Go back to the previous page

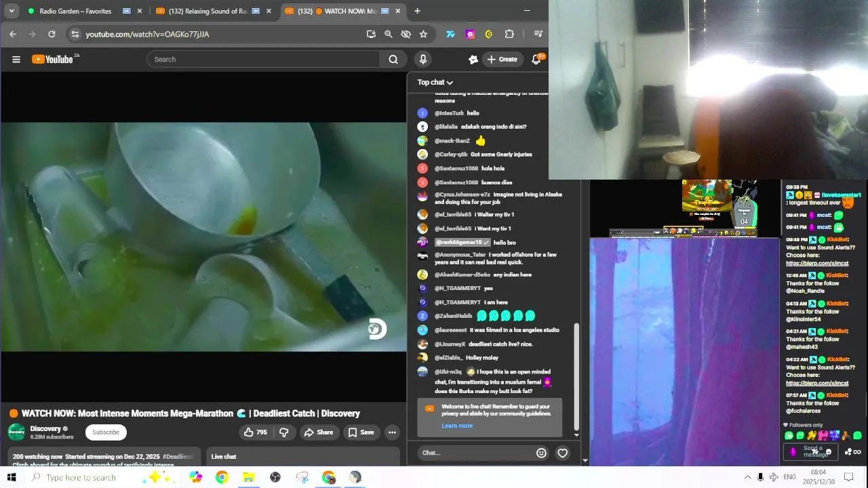pyautogui.click(x=13, y=34)
